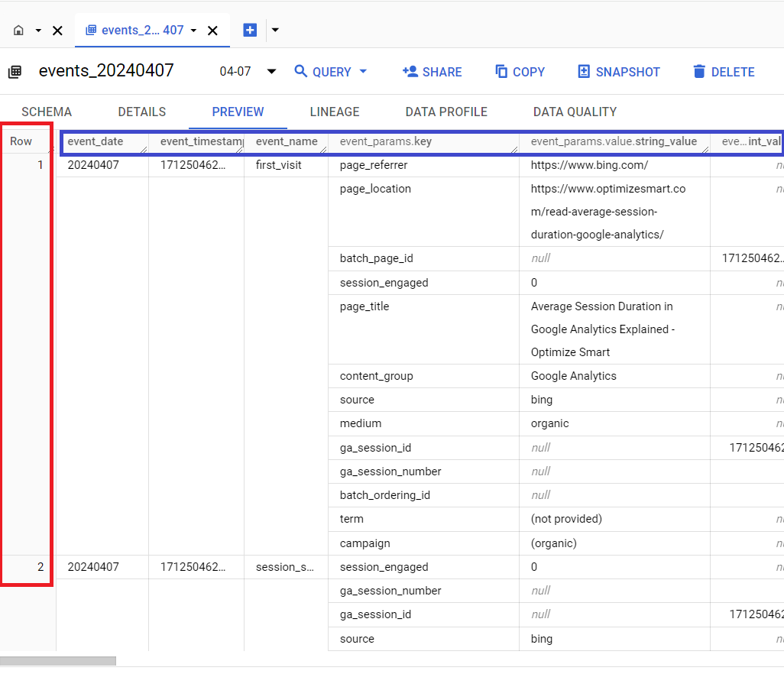Click the SNAPSHOT button
Viewport: 784px width, 674px height.
pos(618,72)
